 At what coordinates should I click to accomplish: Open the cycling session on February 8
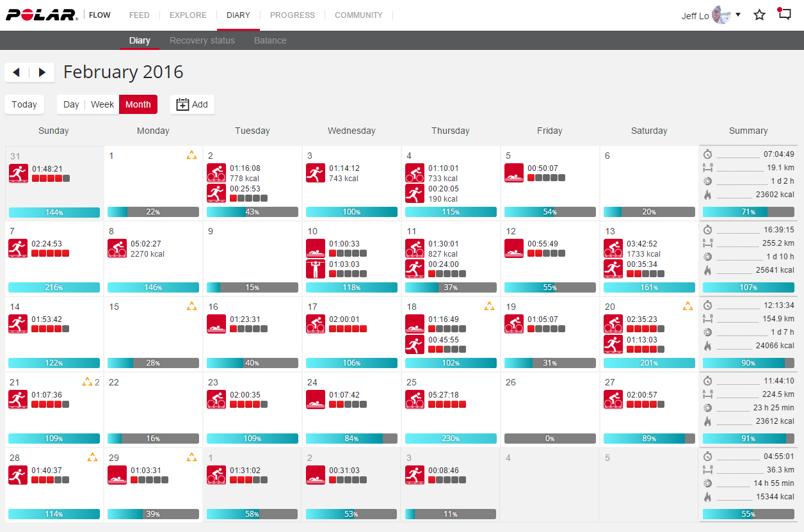[117, 248]
